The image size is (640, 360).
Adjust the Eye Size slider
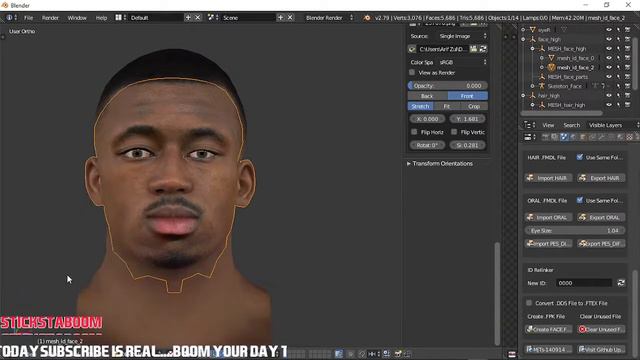[x=575, y=231]
